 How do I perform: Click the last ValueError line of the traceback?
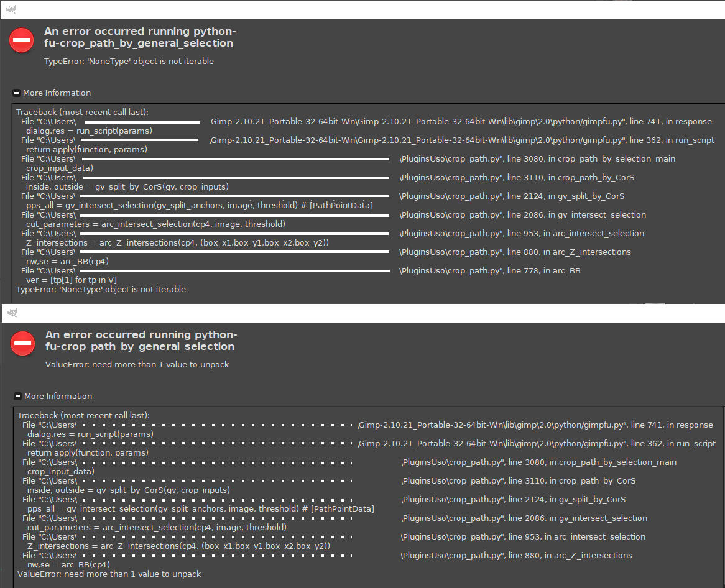(x=109, y=574)
